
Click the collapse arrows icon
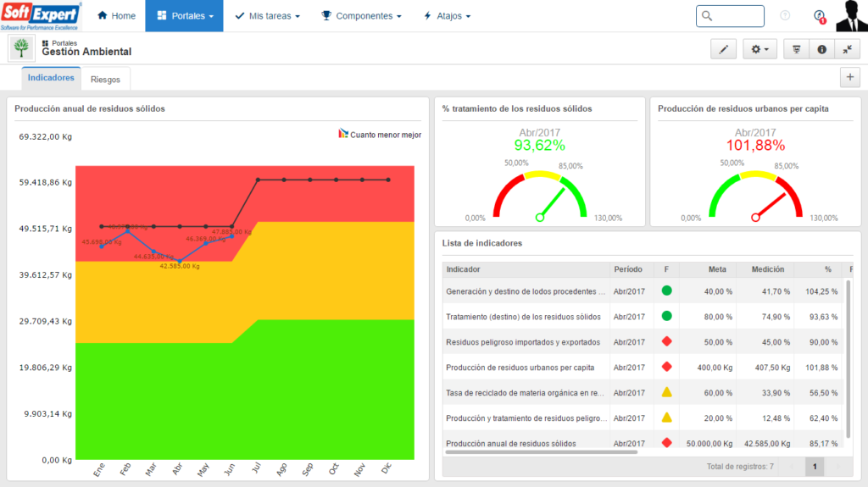point(847,49)
